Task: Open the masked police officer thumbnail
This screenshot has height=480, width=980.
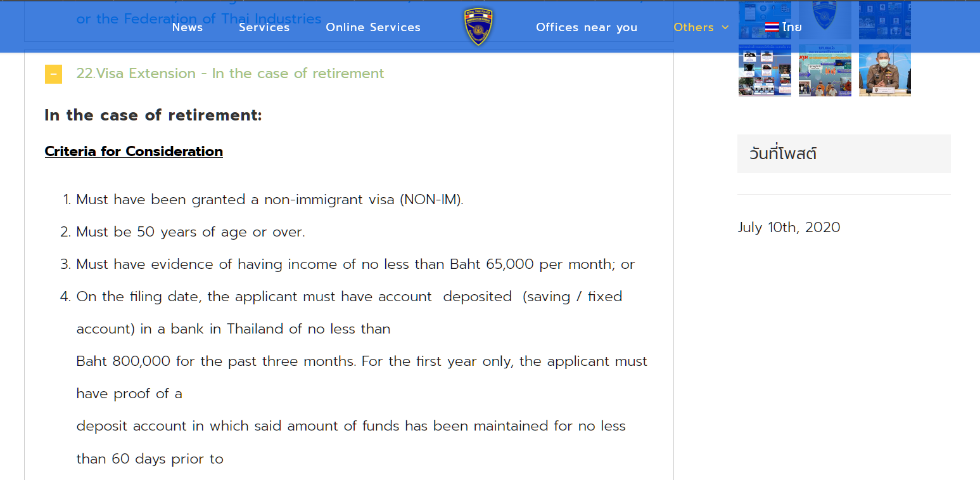Action: [885, 71]
